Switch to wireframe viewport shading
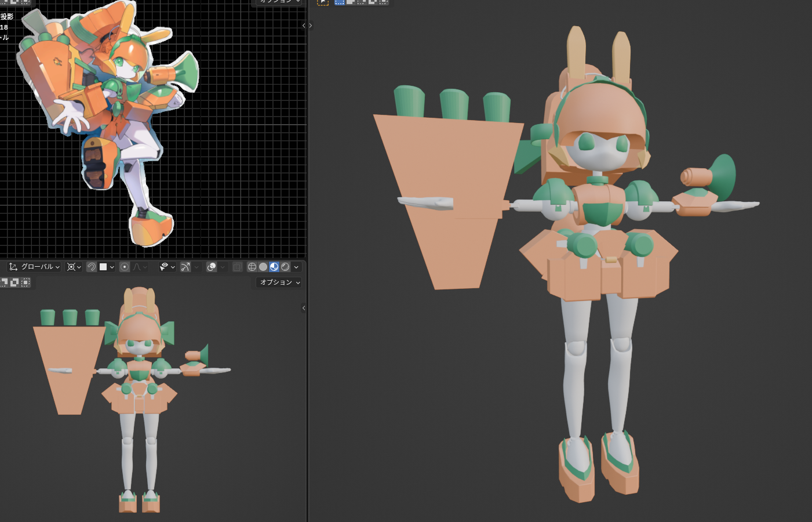The image size is (812, 522). coord(252,267)
